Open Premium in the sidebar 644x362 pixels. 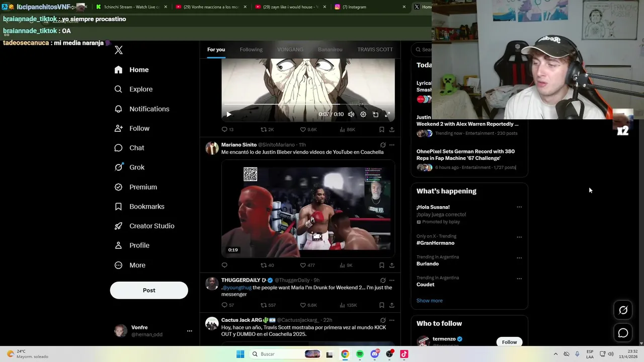click(x=136, y=187)
